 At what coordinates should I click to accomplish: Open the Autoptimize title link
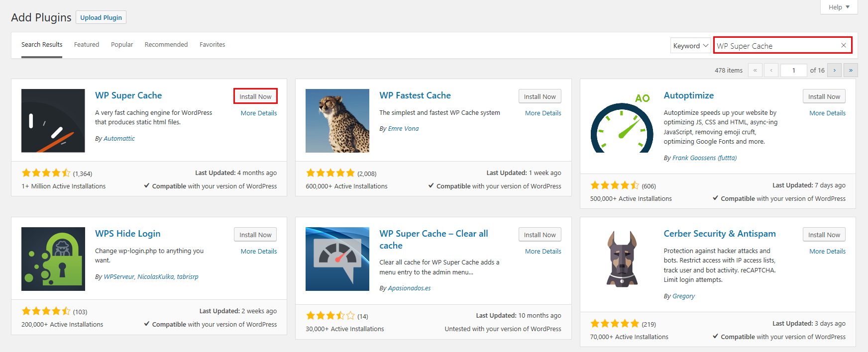689,95
